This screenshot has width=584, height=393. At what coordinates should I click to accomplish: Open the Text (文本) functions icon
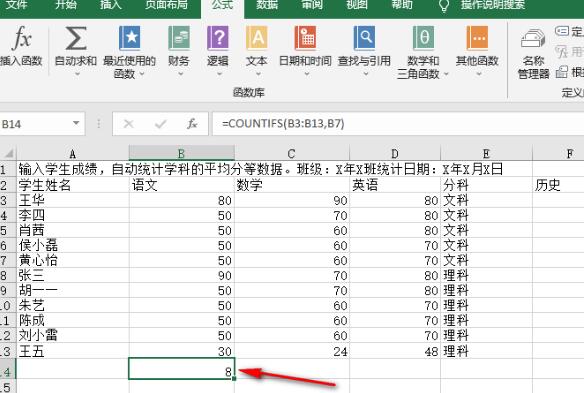(x=257, y=38)
